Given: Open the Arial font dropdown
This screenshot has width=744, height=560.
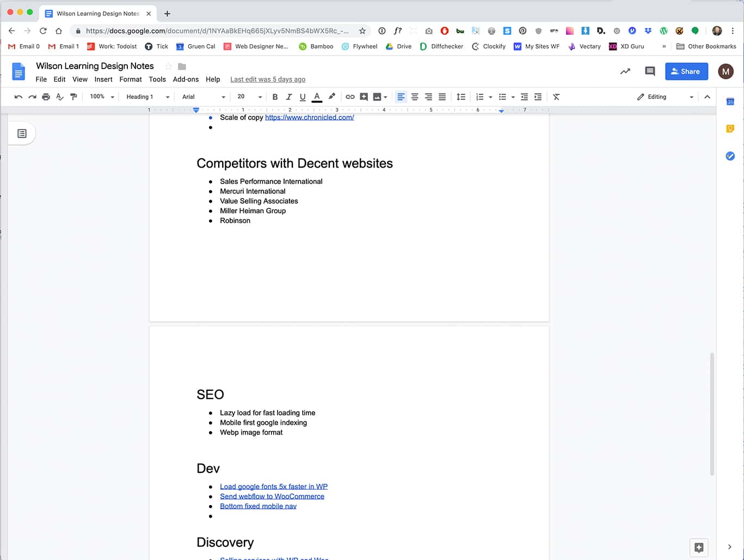Looking at the screenshot, I should click(204, 97).
